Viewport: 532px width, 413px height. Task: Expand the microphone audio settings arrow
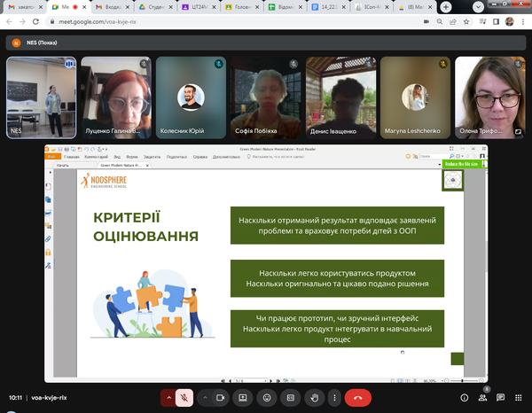(166, 398)
